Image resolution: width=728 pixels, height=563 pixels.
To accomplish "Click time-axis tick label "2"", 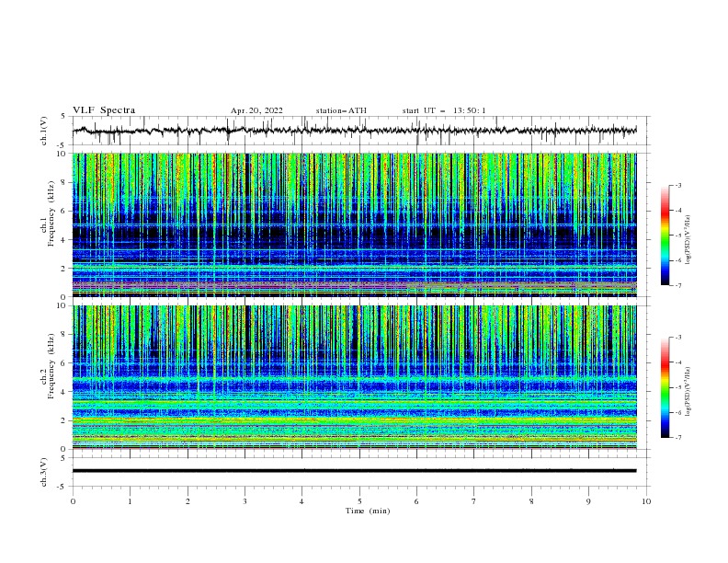I will [188, 501].
